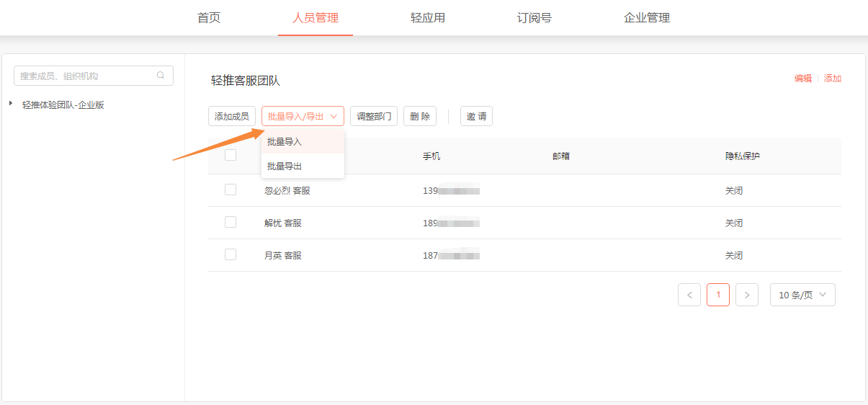Click the 编辑 link at top right
Image resolution: width=868 pixels, height=405 pixels.
[802, 79]
